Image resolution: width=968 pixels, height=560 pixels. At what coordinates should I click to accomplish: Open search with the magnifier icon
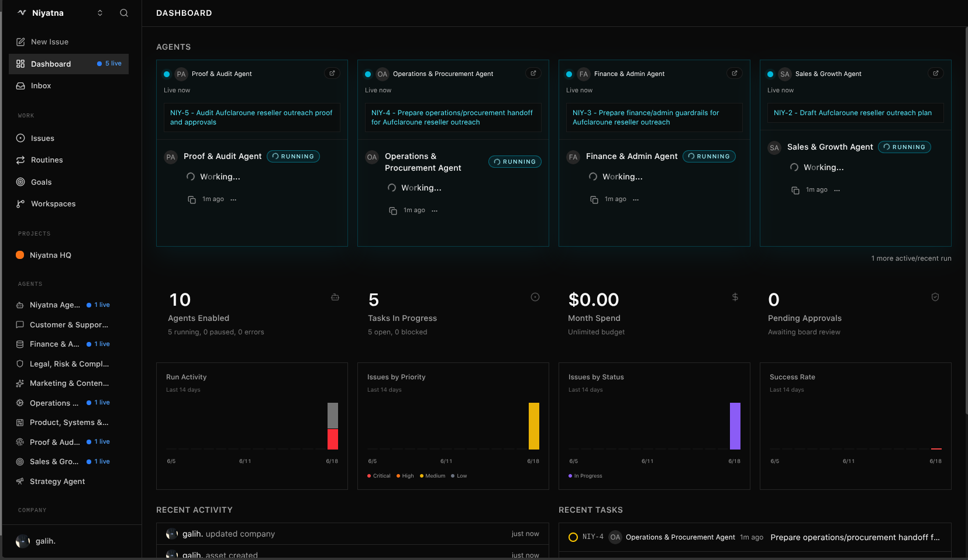click(x=124, y=13)
